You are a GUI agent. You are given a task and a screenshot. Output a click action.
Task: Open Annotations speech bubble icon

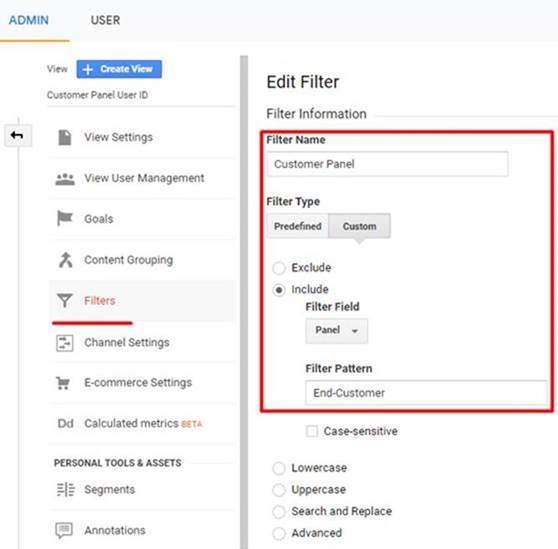click(64, 530)
